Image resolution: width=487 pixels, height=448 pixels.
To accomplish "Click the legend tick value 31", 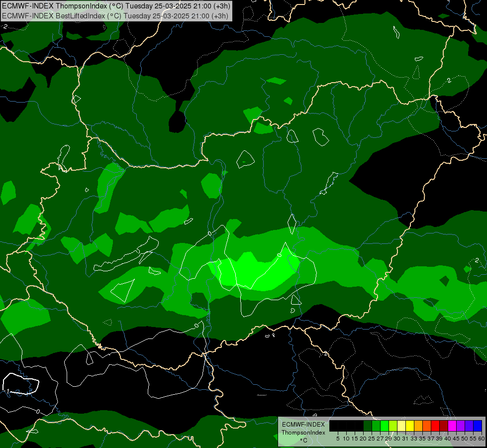I will (405, 439).
